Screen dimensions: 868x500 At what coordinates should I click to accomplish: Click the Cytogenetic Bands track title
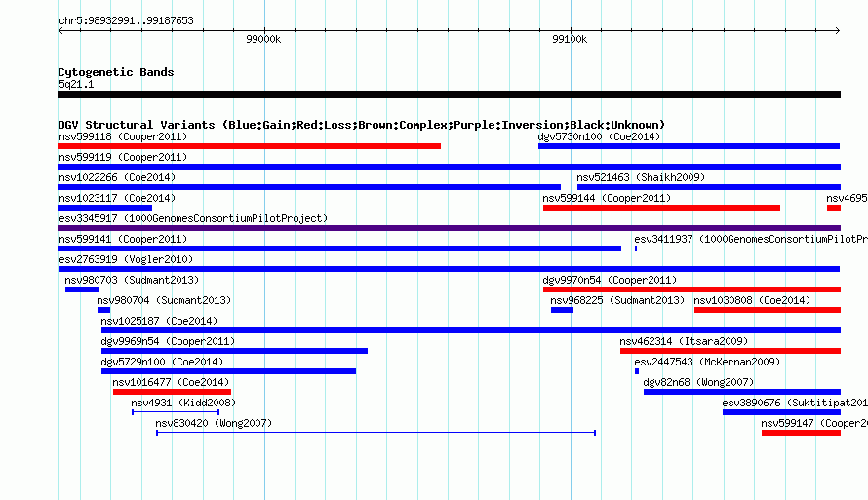click(x=116, y=72)
